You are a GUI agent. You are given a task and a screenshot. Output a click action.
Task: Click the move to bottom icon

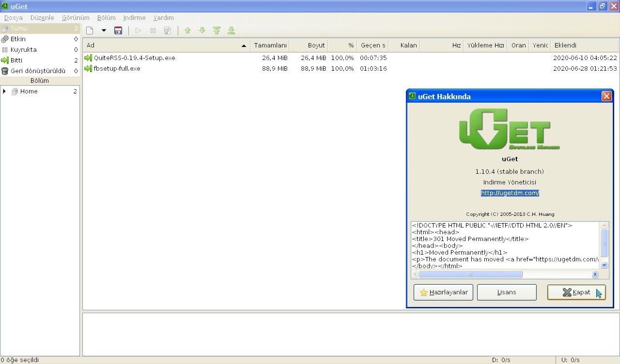[232, 30]
